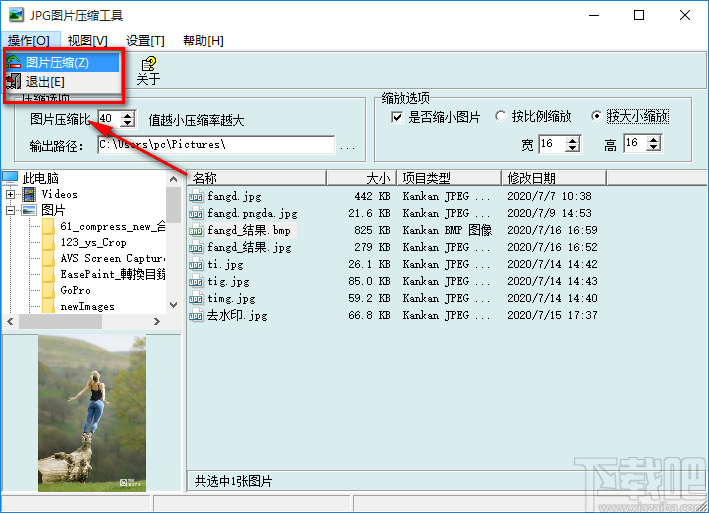
Task: Choose 图片压缩(Z) from the menu
Action: click(62, 62)
